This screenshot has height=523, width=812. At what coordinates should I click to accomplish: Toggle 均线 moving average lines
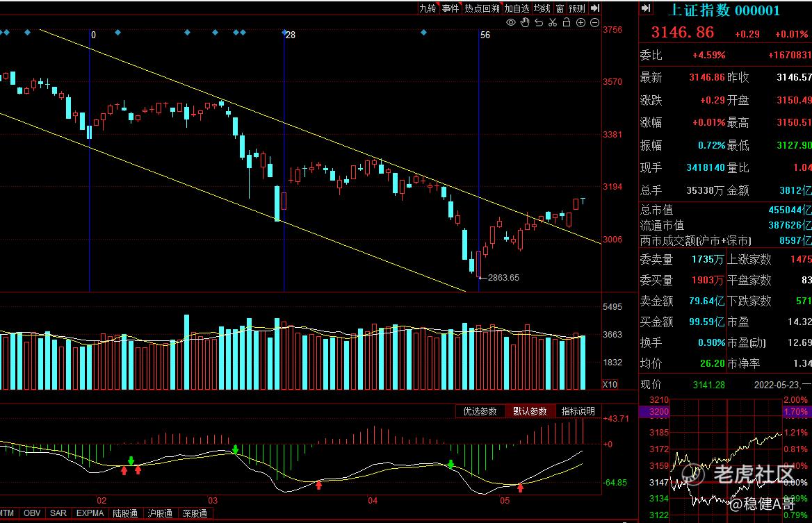pyautogui.click(x=542, y=8)
